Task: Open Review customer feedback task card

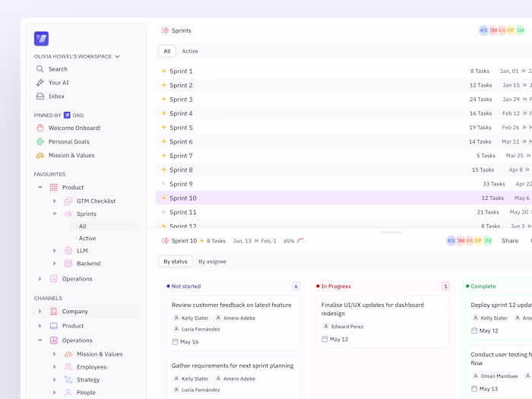Action: point(233,323)
